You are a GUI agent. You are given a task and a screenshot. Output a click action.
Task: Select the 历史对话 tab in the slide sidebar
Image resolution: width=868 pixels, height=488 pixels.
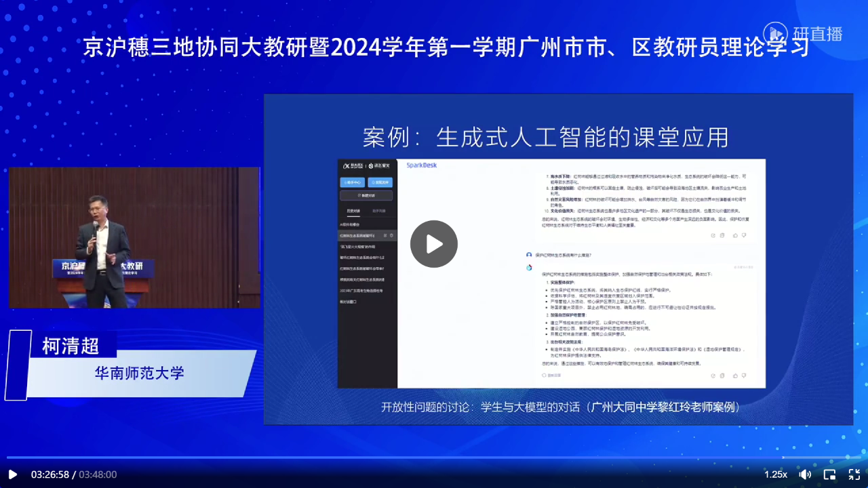click(353, 211)
